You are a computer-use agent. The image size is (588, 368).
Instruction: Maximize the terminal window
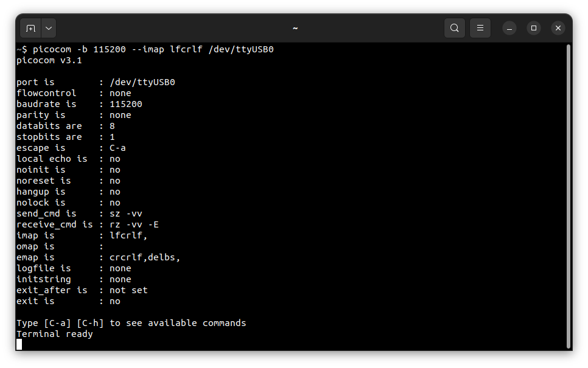pyautogui.click(x=534, y=28)
